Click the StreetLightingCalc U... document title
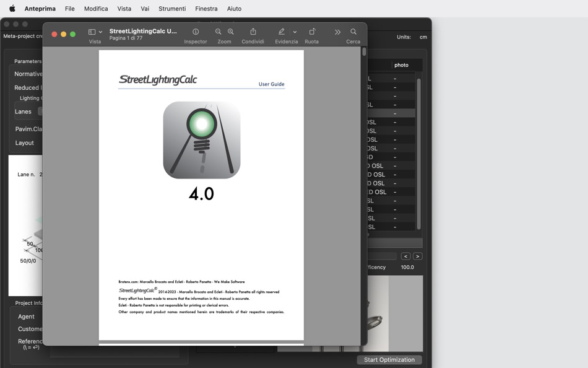588x368 pixels. 143,31
